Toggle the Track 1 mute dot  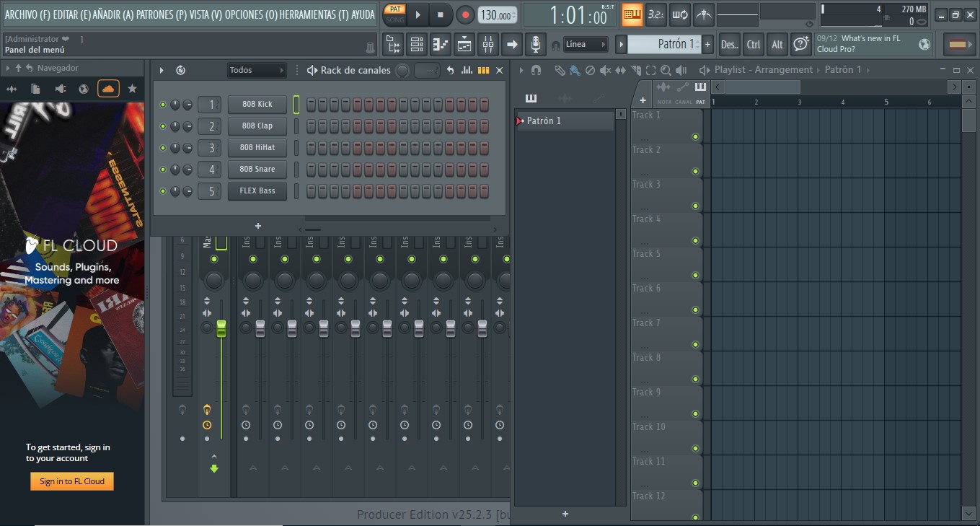point(694,136)
